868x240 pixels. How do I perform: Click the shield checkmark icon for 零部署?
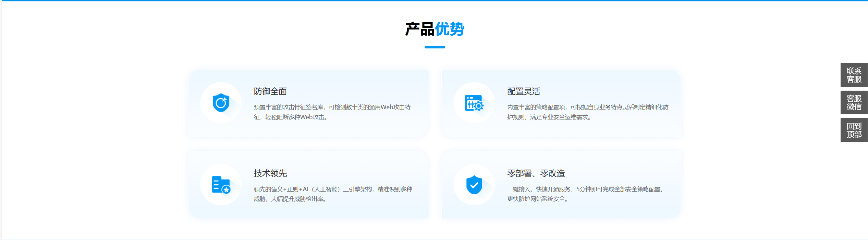[x=474, y=185]
